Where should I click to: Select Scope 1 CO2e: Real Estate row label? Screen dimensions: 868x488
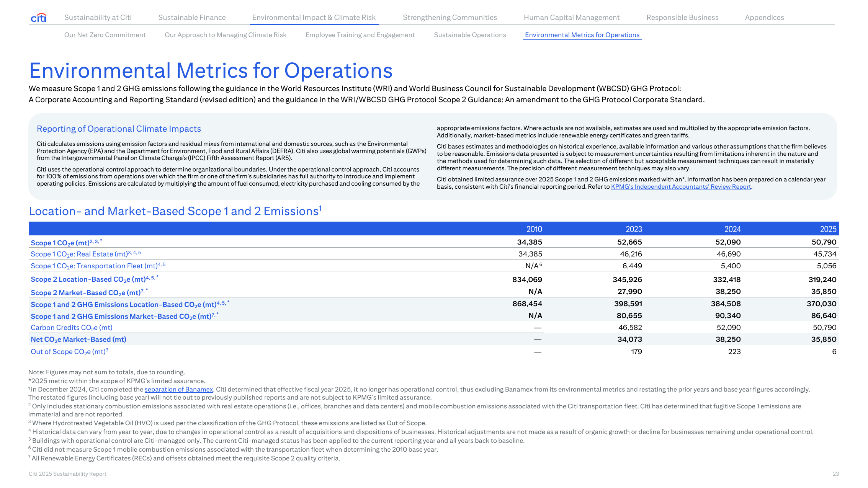pyautogui.click(x=85, y=254)
